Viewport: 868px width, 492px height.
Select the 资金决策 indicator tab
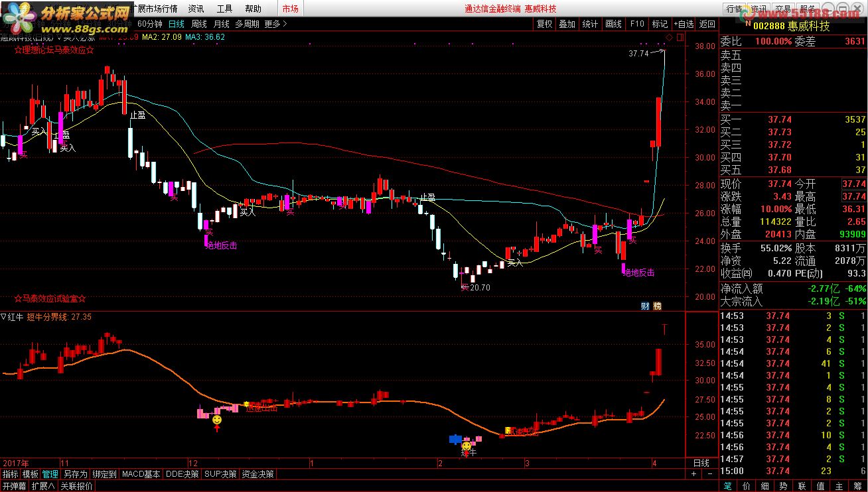[x=257, y=474]
